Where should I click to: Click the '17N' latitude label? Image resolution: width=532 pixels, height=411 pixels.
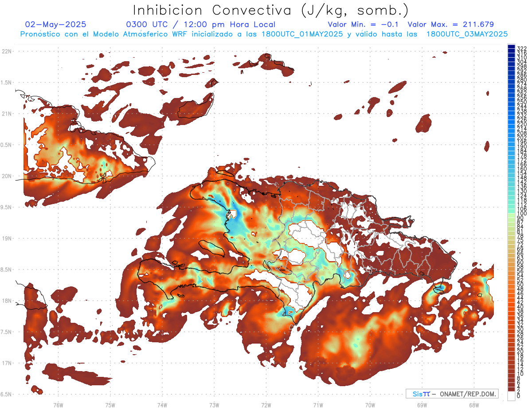7,363
